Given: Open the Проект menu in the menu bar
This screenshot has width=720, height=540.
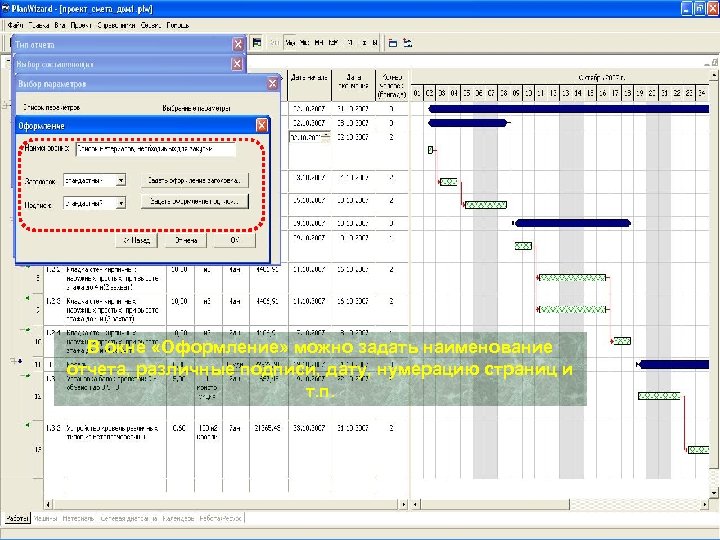Looking at the screenshot, I should click(81, 26).
